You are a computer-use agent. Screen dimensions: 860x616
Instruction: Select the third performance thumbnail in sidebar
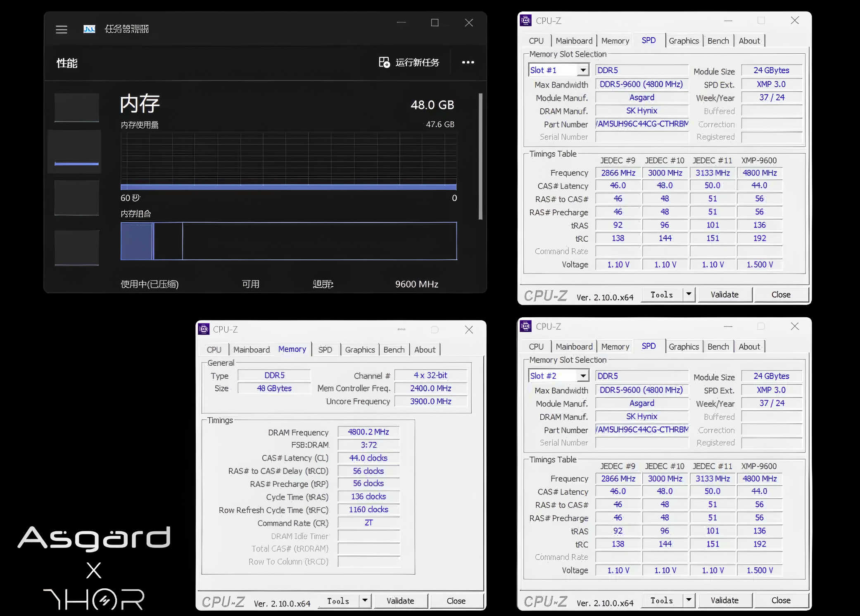tap(77, 197)
